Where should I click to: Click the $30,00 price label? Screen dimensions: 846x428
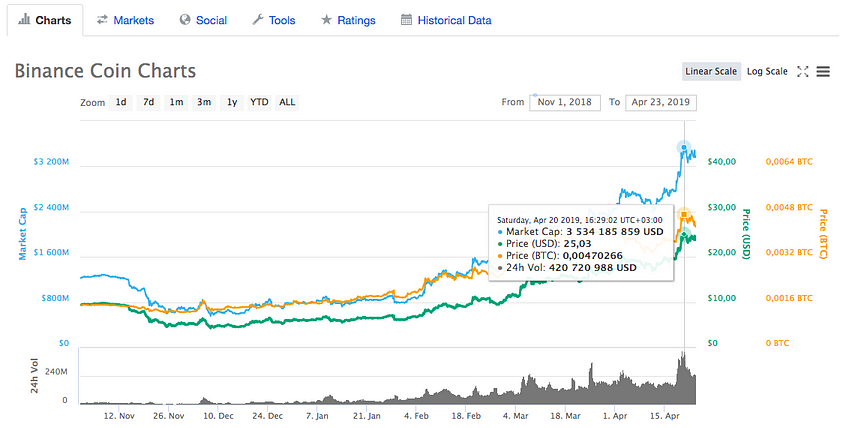click(x=722, y=207)
